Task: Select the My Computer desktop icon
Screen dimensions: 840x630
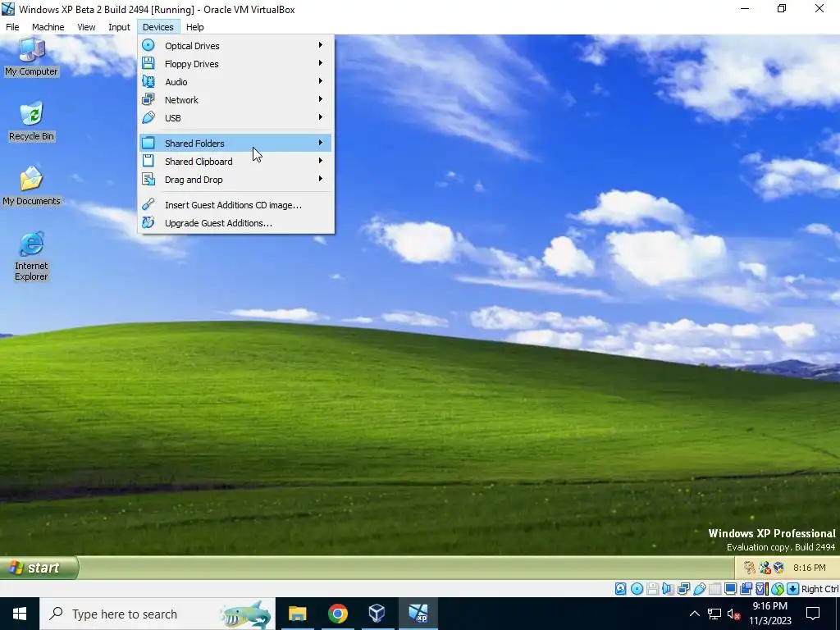Action: (31, 57)
